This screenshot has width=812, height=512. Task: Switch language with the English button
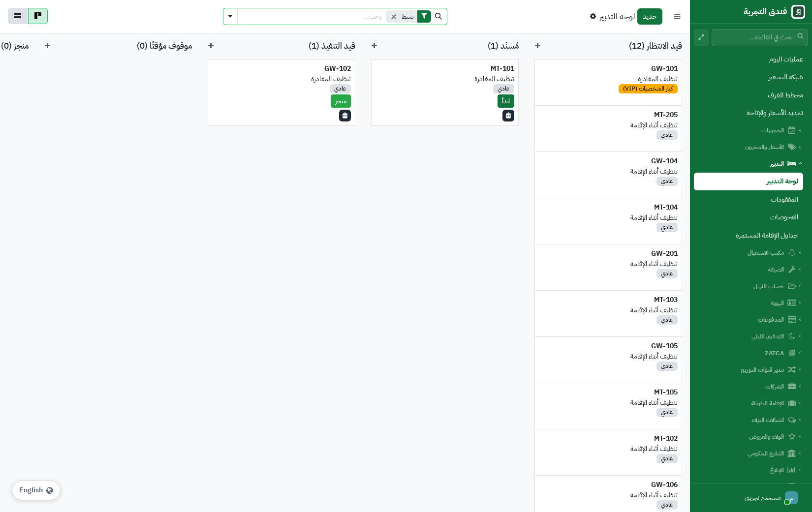[36, 490]
